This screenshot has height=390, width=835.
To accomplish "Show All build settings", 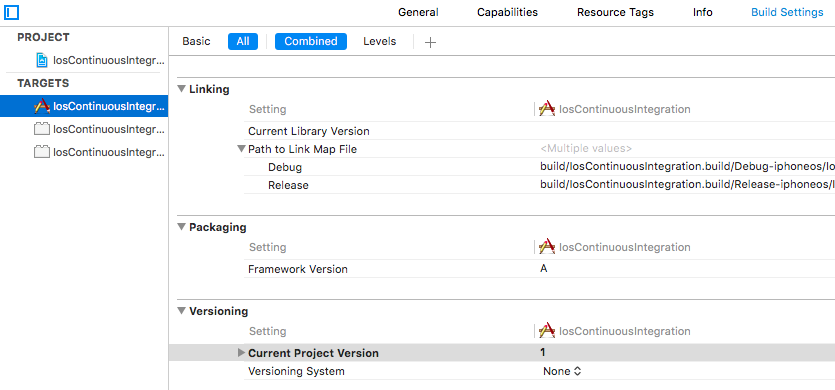I will (243, 42).
